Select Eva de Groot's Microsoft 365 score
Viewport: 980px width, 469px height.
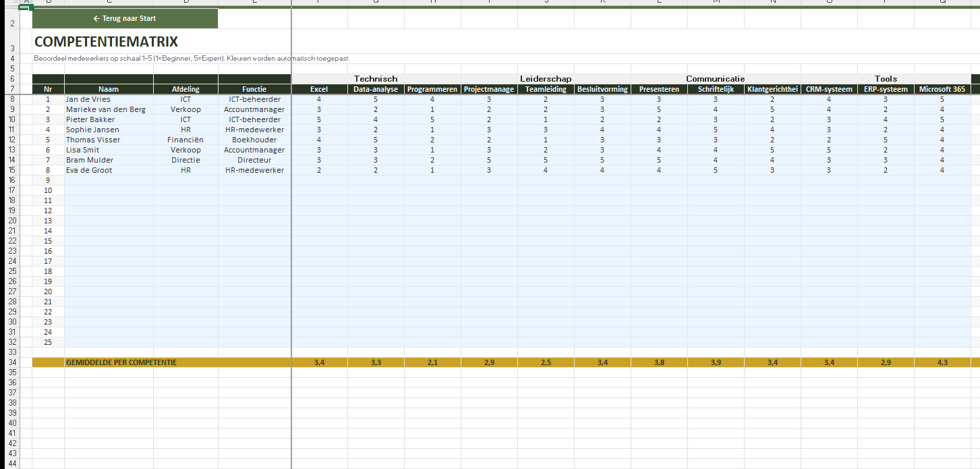click(x=942, y=170)
